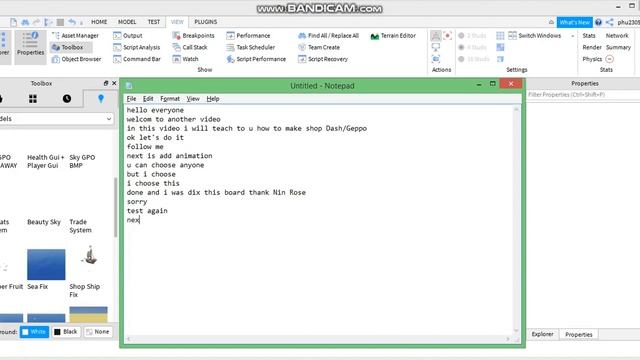640x360 pixels.
Task: Toggle the Summary stats
Action: point(618,47)
